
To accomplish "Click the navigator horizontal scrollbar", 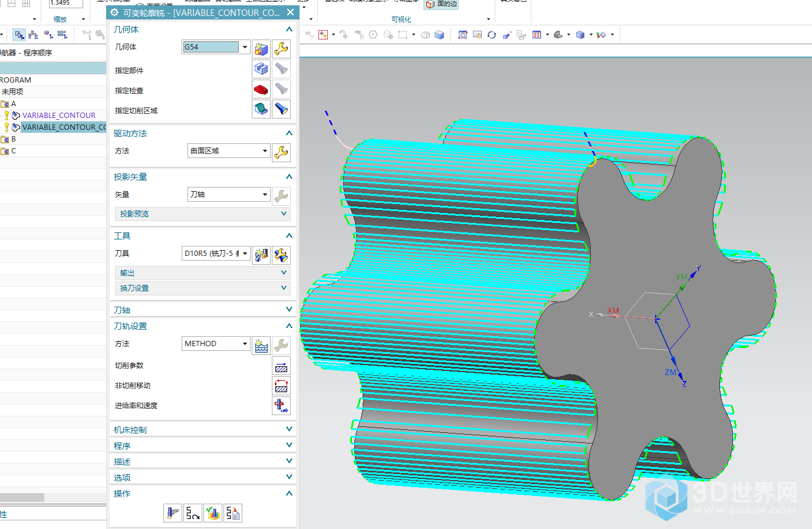I will click(22, 497).
